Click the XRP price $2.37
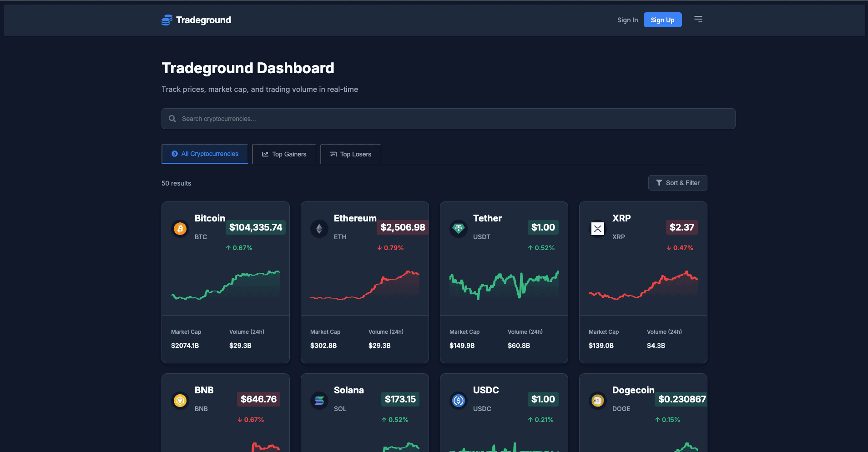The image size is (868, 452). (682, 227)
